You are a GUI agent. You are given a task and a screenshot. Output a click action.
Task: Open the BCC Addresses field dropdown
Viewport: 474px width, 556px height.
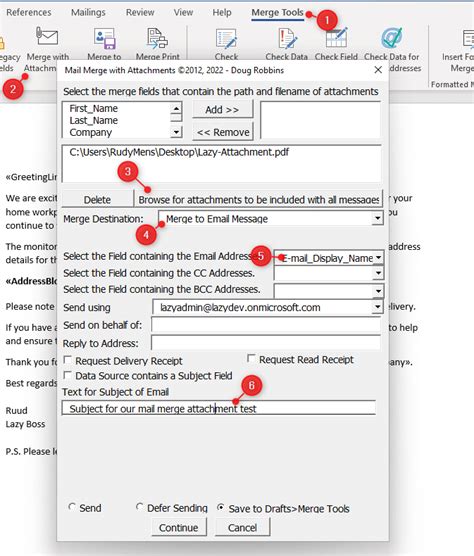(x=379, y=291)
